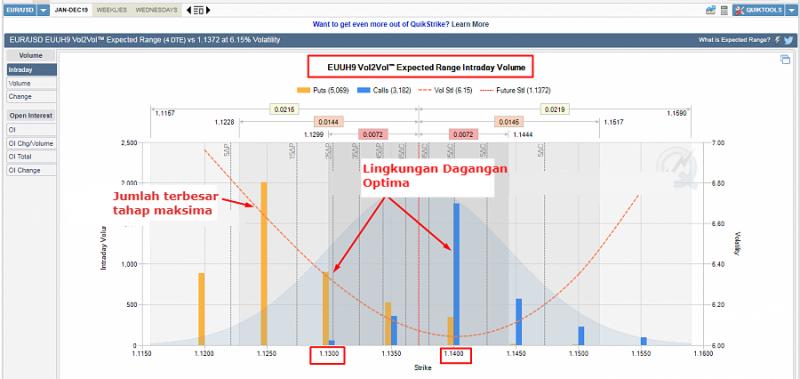Select the Volume option between Intraday and Change
This screenshot has width=800, height=379.
[32, 83]
